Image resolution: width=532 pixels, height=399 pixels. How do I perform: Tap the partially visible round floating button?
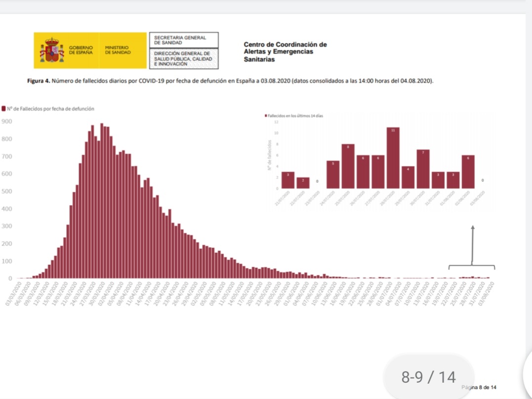[x=527, y=375]
